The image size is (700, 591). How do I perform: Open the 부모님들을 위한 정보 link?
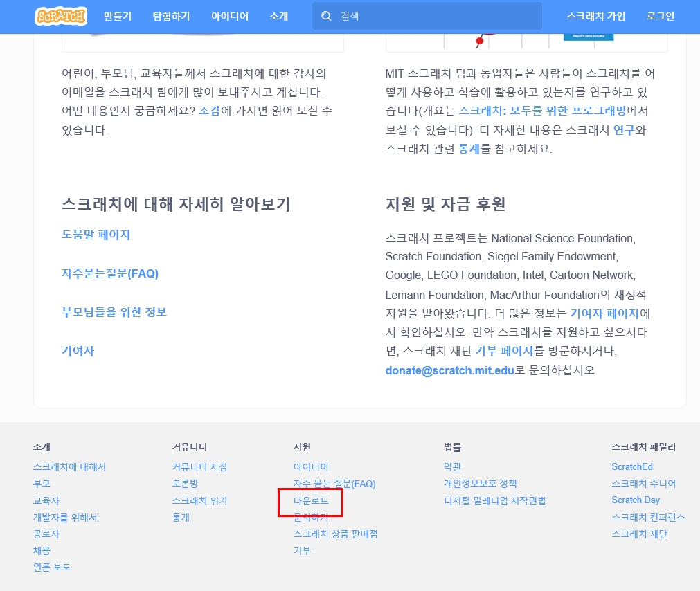(114, 312)
